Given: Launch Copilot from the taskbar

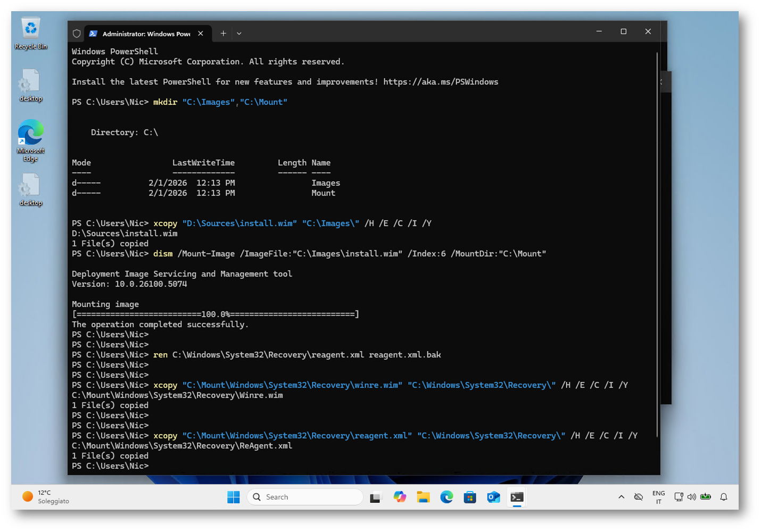Looking at the screenshot, I should coord(400,497).
